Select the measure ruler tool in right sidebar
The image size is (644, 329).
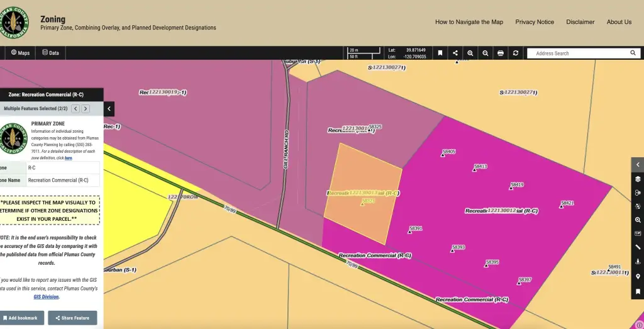click(x=638, y=247)
